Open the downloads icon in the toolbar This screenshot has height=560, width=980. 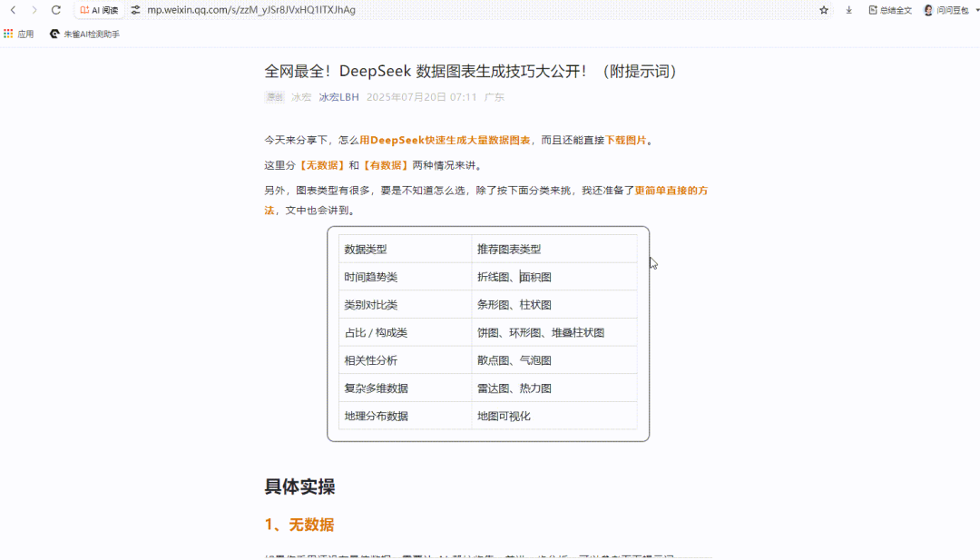(x=848, y=10)
